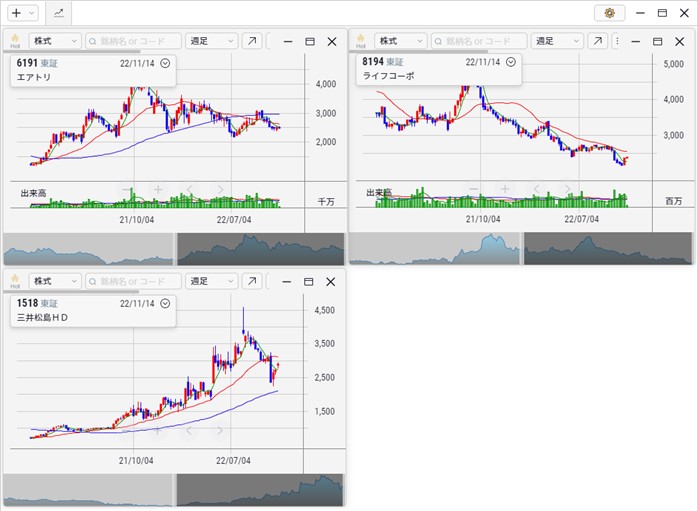Open the settings gear in the main title bar
The width and height of the screenshot is (698, 511).
[609, 13]
